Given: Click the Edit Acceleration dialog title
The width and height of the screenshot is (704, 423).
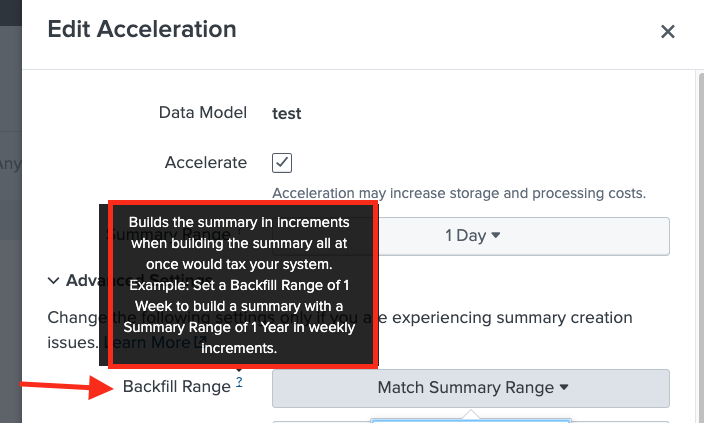Looking at the screenshot, I should click(x=142, y=29).
